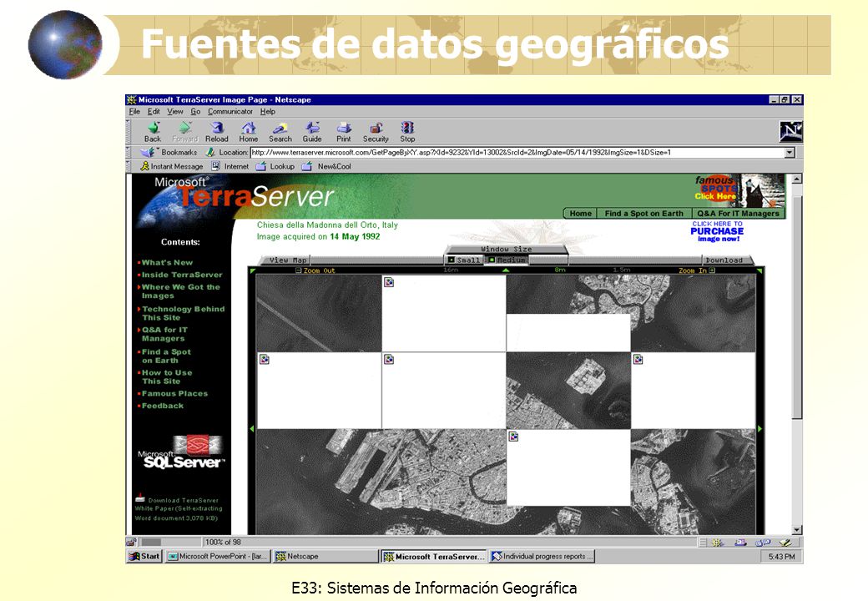Image resolution: width=868 pixels, height=601 pixels.
Task: Click the page scrollbar down arrow
Action: pyautogui.click(x=796, y=530)
